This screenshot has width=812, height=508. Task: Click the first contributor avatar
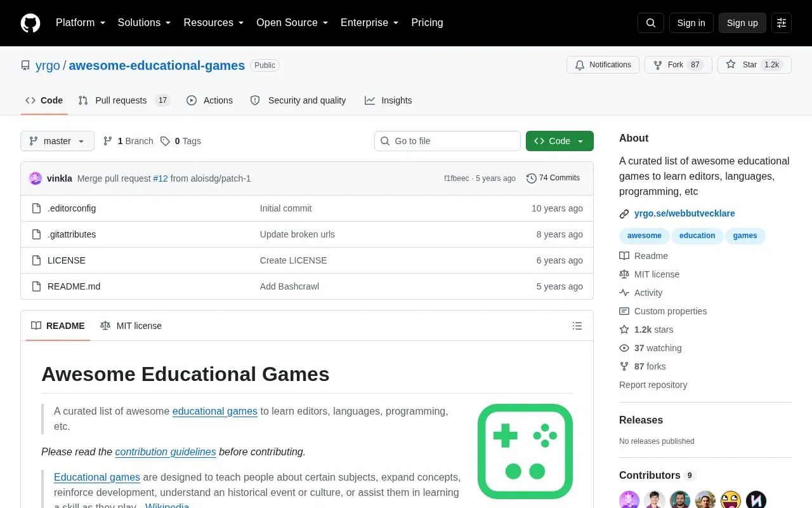[x=629, y=500]
